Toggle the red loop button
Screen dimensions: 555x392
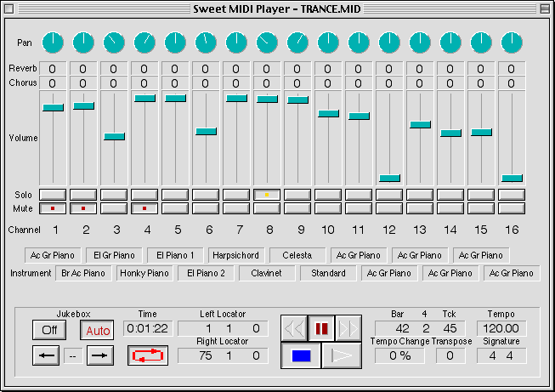[148, 355]
